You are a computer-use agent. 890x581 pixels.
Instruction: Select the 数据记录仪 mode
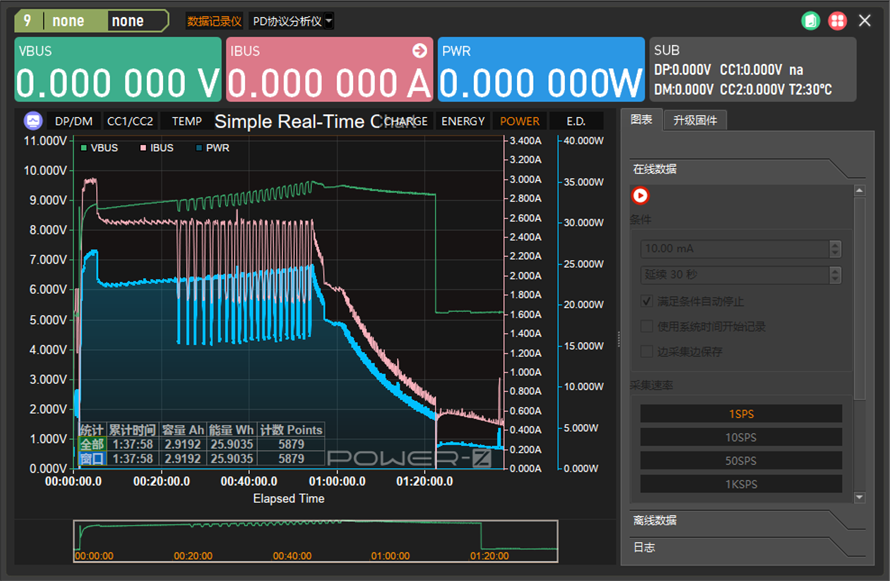[x=214, y=22]
